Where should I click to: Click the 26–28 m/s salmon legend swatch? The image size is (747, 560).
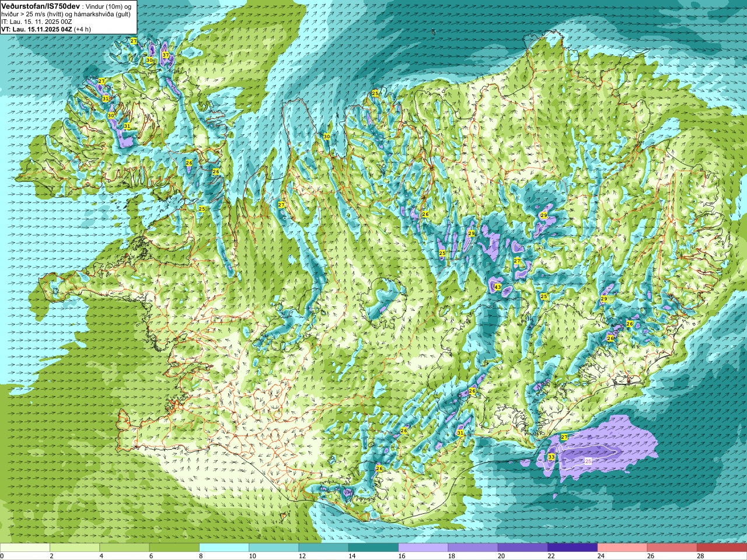coord(672,548)
